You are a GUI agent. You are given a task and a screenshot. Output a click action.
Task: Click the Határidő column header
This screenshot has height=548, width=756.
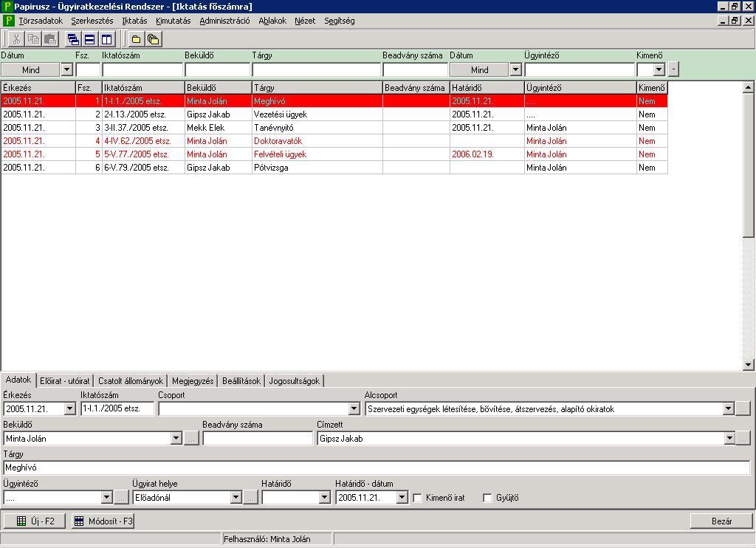click(487, 88)
